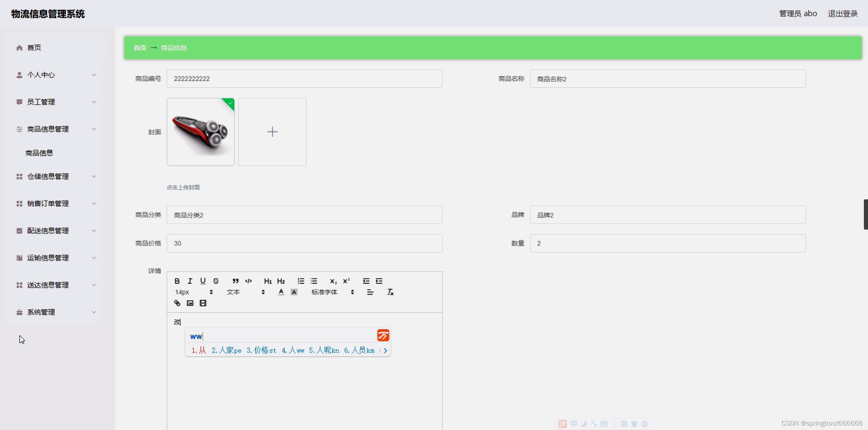This screenshot has width=868, height=430.
Task: Insert an image into the details editor
Action: [190, 303]
